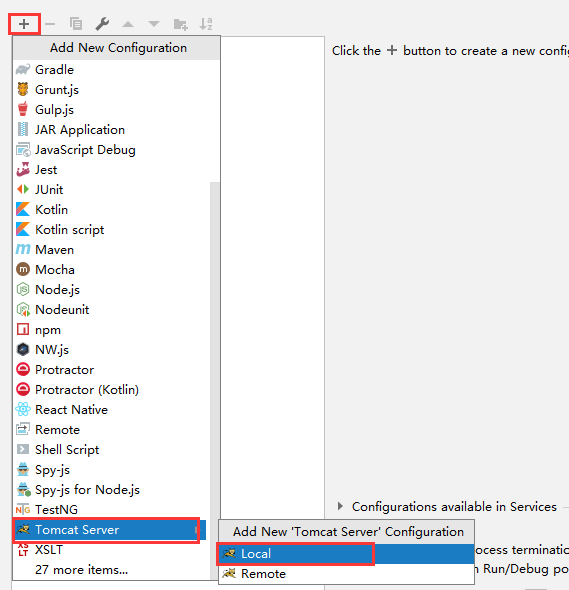Click the Create New Folder icon
This screenshot has height=590, width=569.
click(180, 24)
